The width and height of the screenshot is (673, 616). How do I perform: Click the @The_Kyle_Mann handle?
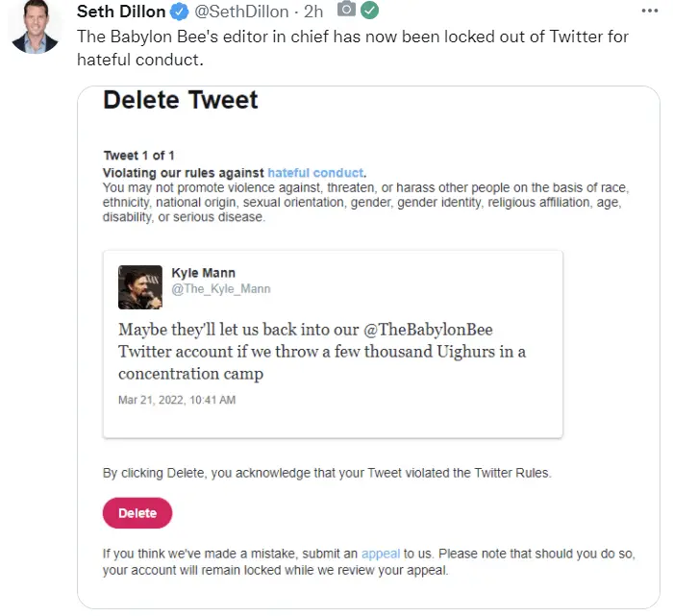point(221,289)
